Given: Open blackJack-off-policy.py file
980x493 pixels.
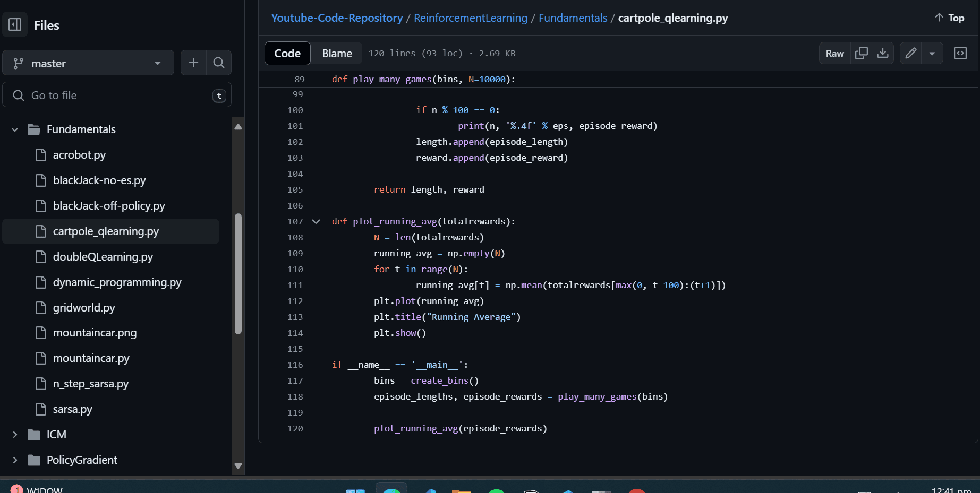Looking at the screenshot, I should 109,206.
